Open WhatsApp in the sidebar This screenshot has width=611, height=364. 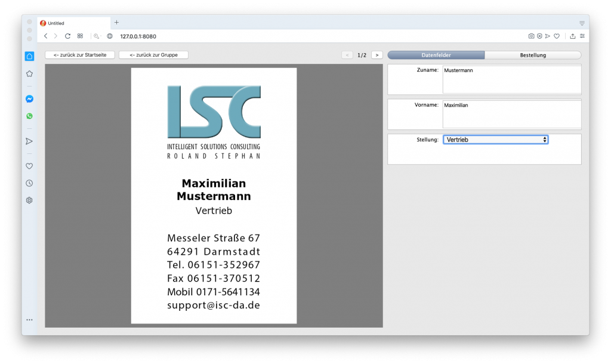point(29,116)
